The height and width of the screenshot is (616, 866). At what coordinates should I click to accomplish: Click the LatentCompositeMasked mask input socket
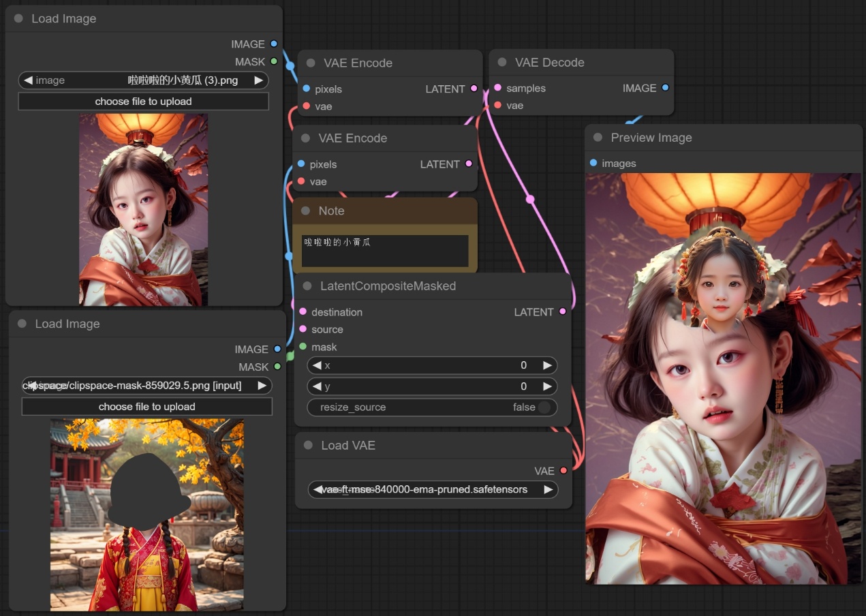pyautogui.click(x=303, y=347)
